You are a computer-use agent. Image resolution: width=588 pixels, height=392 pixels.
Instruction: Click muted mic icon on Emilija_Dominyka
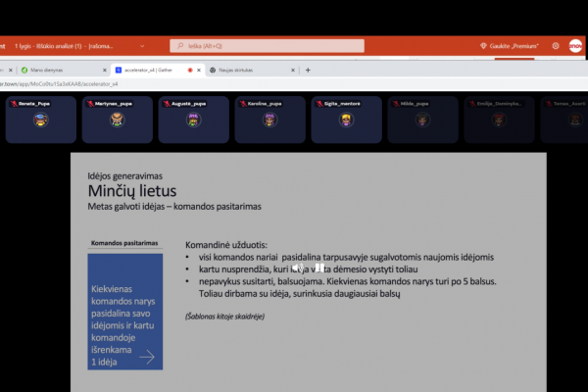(472, 104)
